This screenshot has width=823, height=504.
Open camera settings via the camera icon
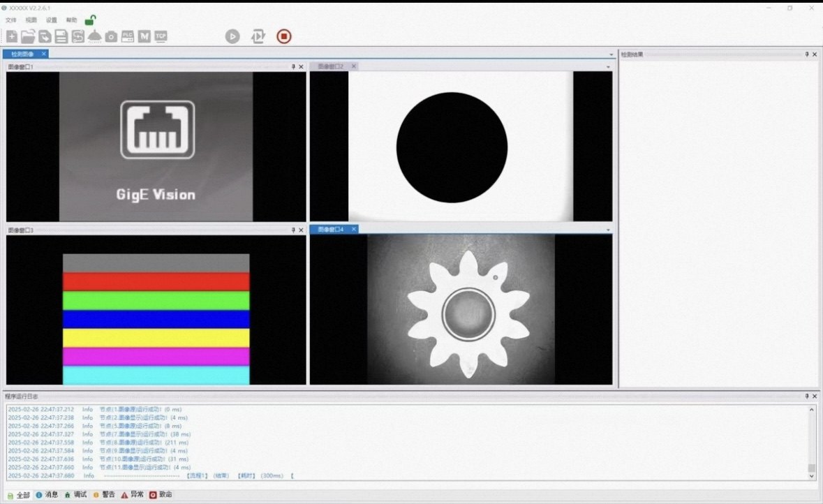click(111, 37)
